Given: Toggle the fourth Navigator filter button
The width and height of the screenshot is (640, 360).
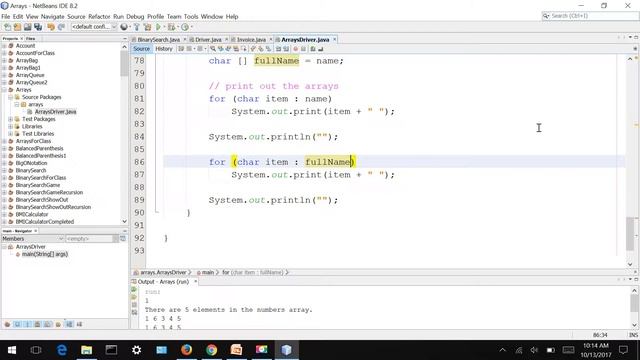Looking at the screenshot, I should pos(38,324).
